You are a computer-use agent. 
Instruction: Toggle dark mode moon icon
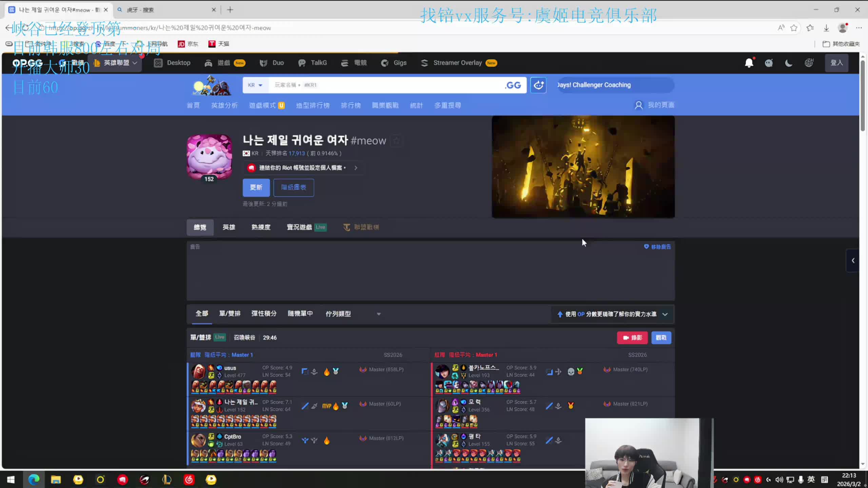(x=789, y=63)
